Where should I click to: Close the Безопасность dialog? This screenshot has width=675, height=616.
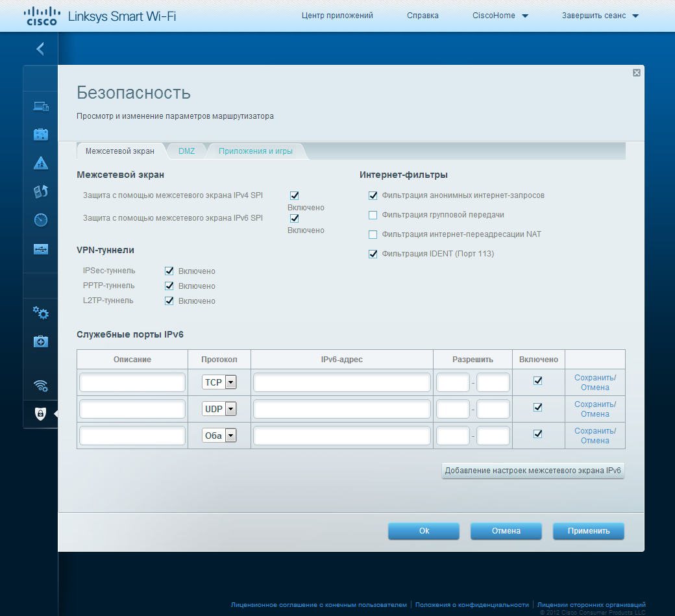(x=637, y=73)
